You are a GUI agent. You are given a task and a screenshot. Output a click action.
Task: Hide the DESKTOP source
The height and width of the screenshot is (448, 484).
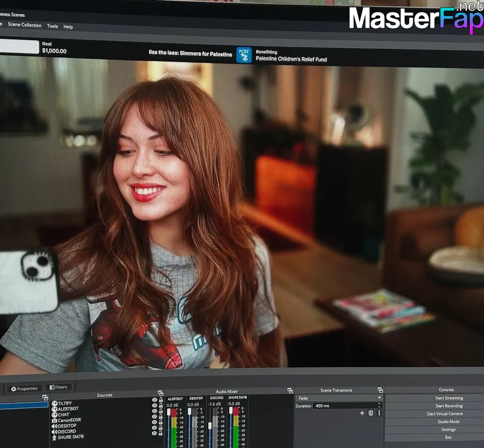[x=154, y=422]
